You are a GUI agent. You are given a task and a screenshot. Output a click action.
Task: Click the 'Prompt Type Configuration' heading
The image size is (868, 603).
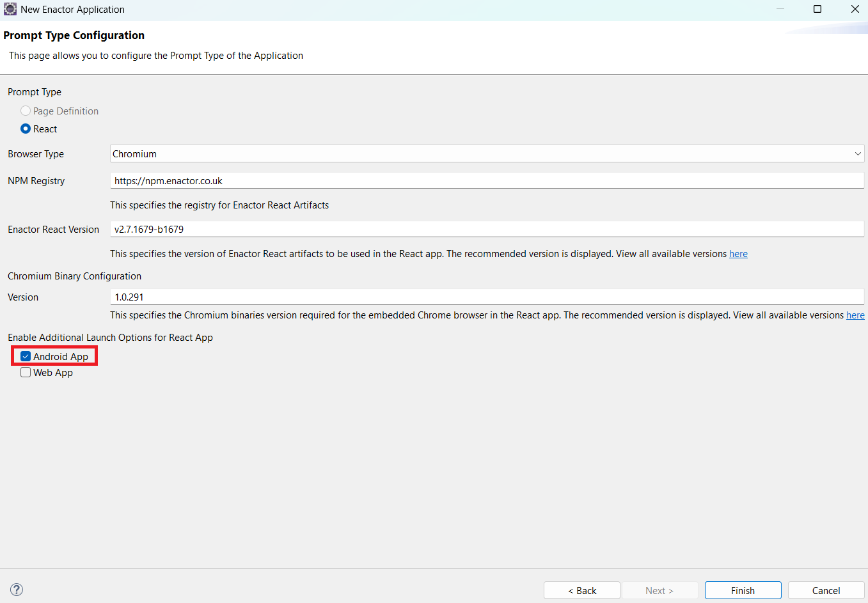74,35
